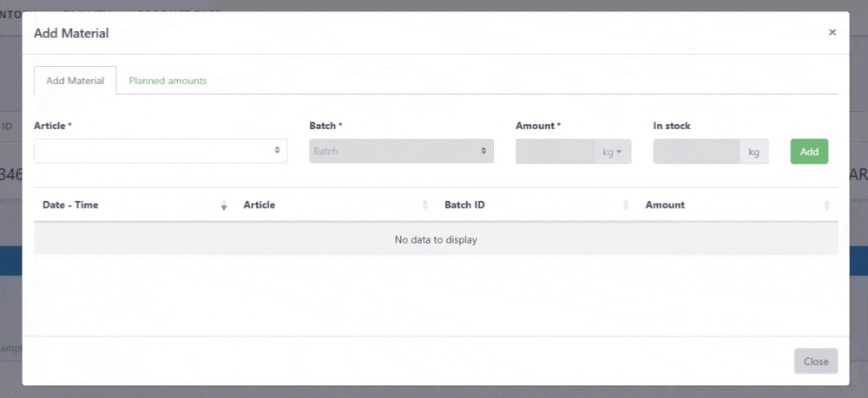
Task: Select the Add Material tab
Action: (x=75, y=81)
